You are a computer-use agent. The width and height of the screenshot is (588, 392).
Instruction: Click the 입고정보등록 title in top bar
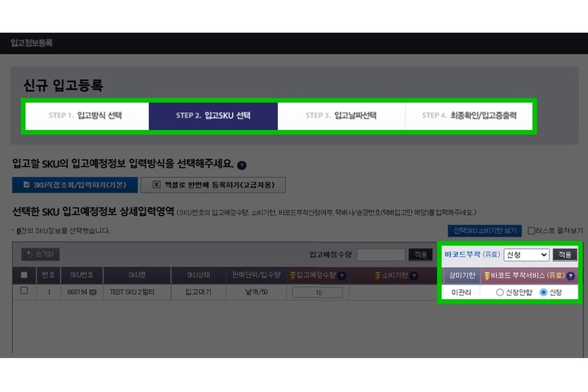tap(31, 43)
